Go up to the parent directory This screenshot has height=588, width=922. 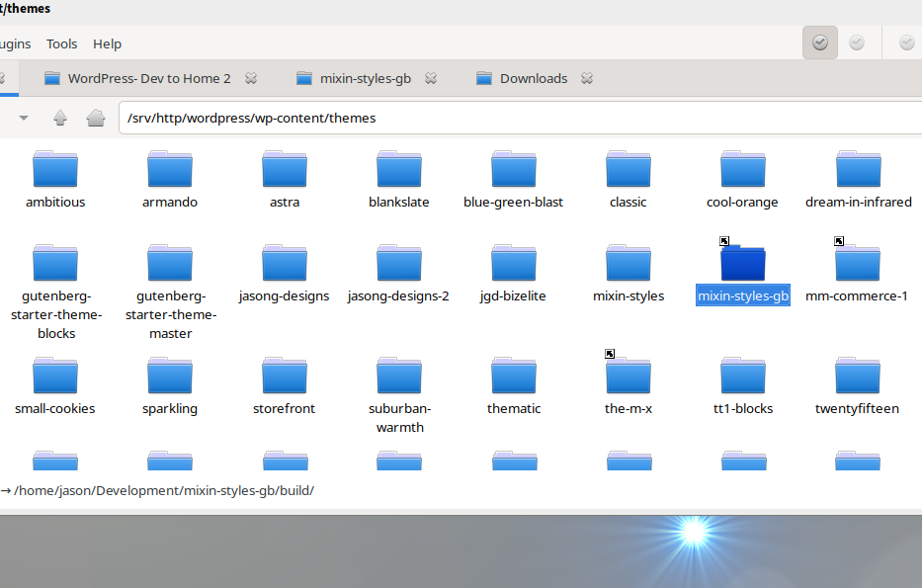pos(60,118)
